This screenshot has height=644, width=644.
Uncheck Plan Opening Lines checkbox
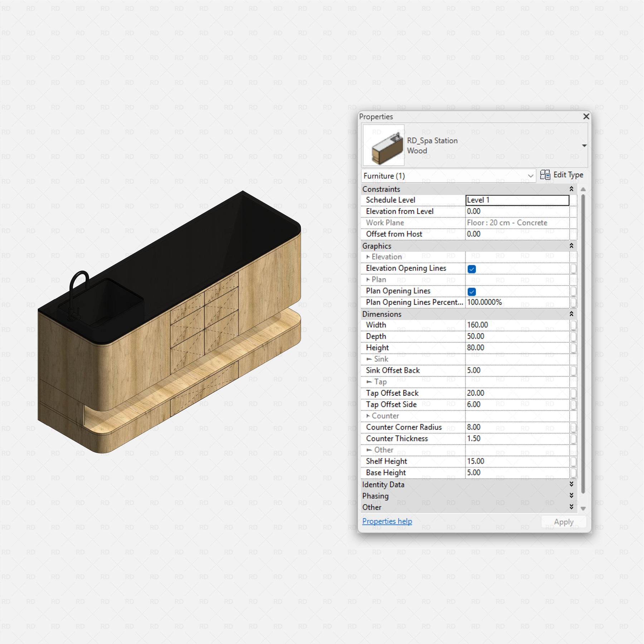click(472, 292)
